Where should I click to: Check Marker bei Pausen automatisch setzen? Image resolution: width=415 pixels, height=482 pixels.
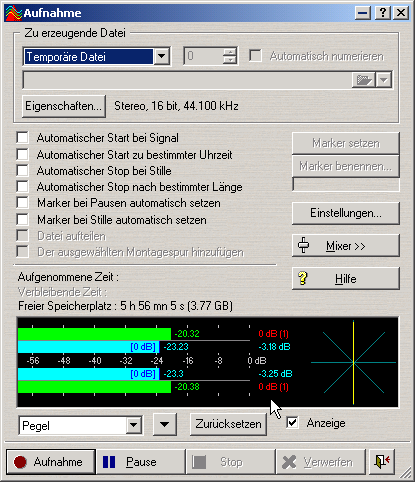click(x=23, y=203)
